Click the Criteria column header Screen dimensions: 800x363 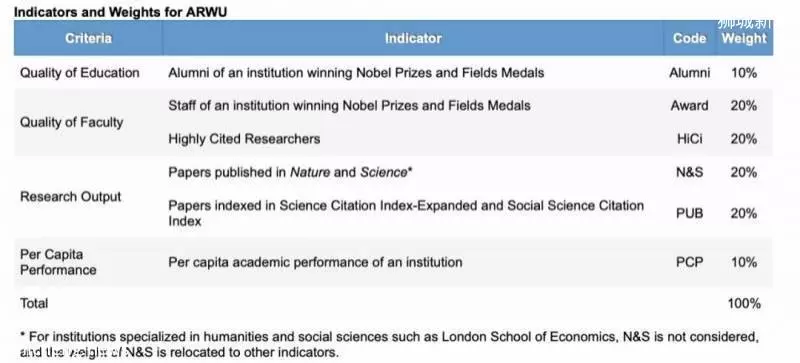[x=88, y=38]
